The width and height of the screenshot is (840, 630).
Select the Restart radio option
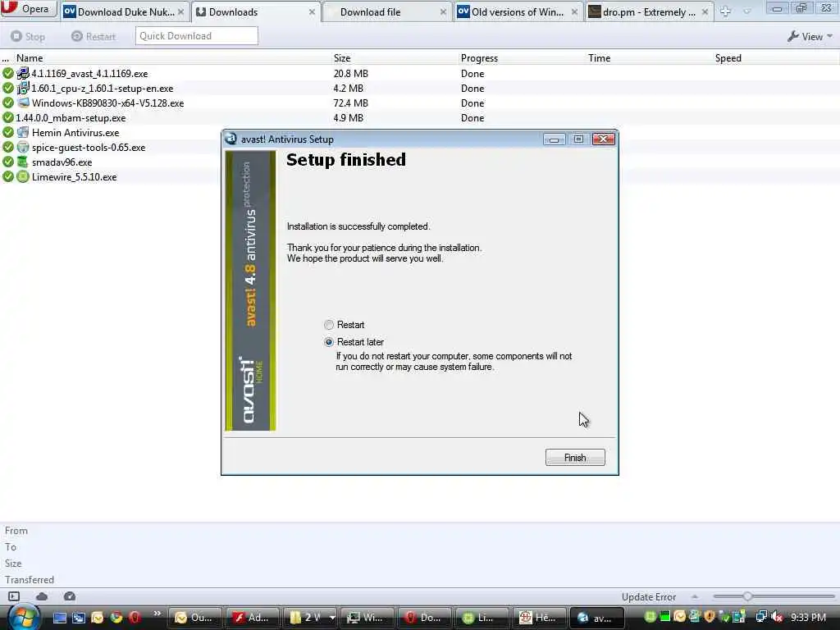pos(329,325)
